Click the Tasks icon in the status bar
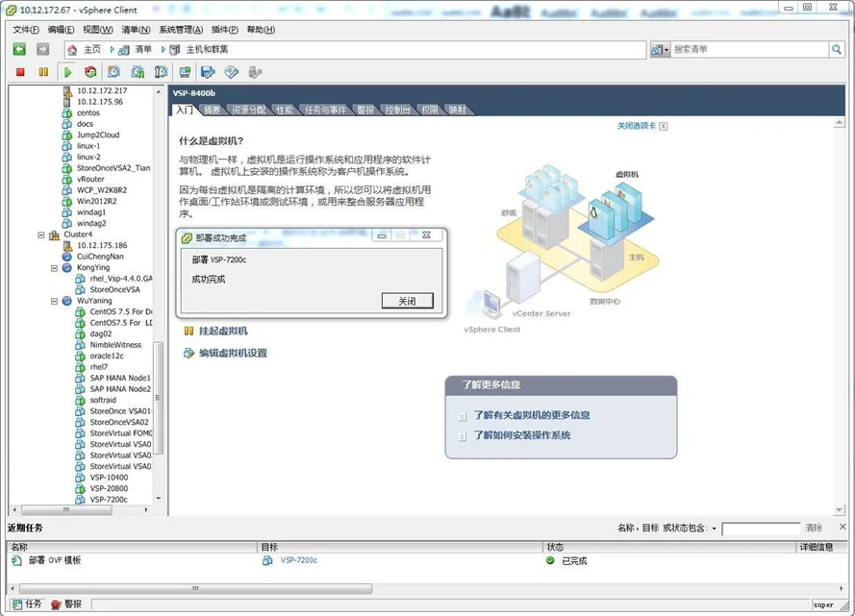This screenshot has width=855, height=616. pyautogui.click(x=17, y=604)
